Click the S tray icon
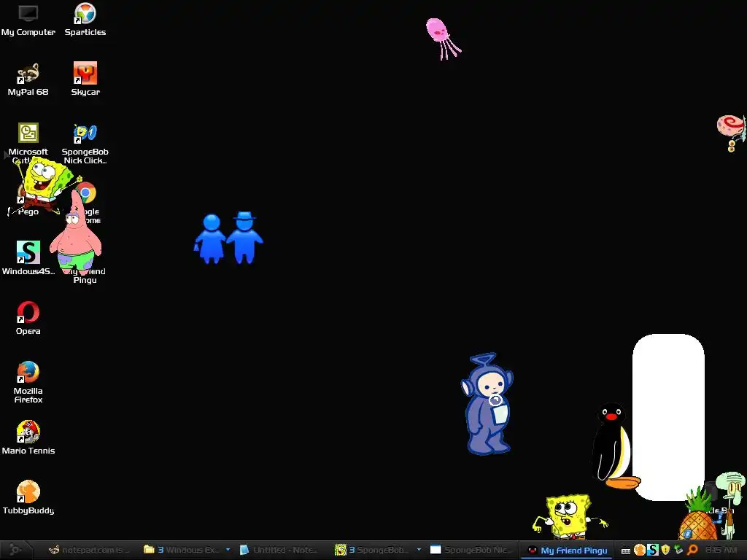This screenshot has width=747, height=560. click(652, 550)
